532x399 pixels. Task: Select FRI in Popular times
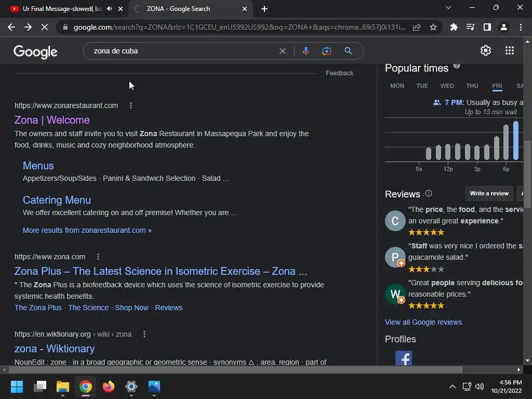point(497,86)
